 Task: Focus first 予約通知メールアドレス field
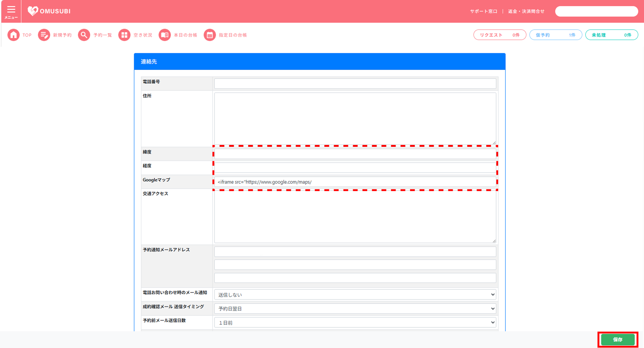click(355, 251)
